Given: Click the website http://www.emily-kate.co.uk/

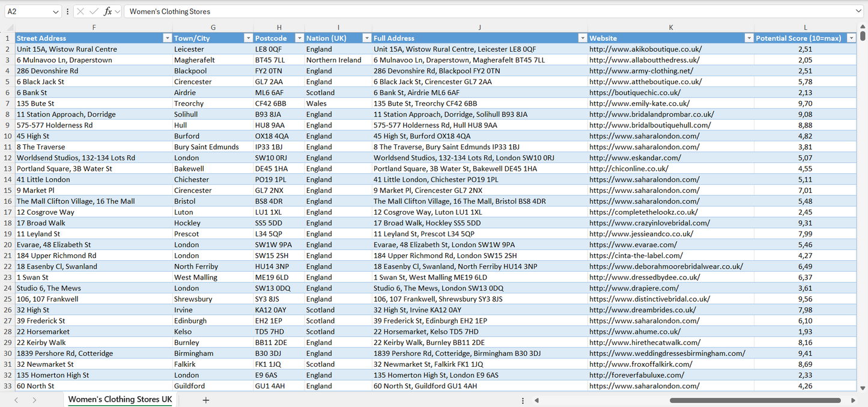Looking at the screenshot, I should tap(639, 103).
